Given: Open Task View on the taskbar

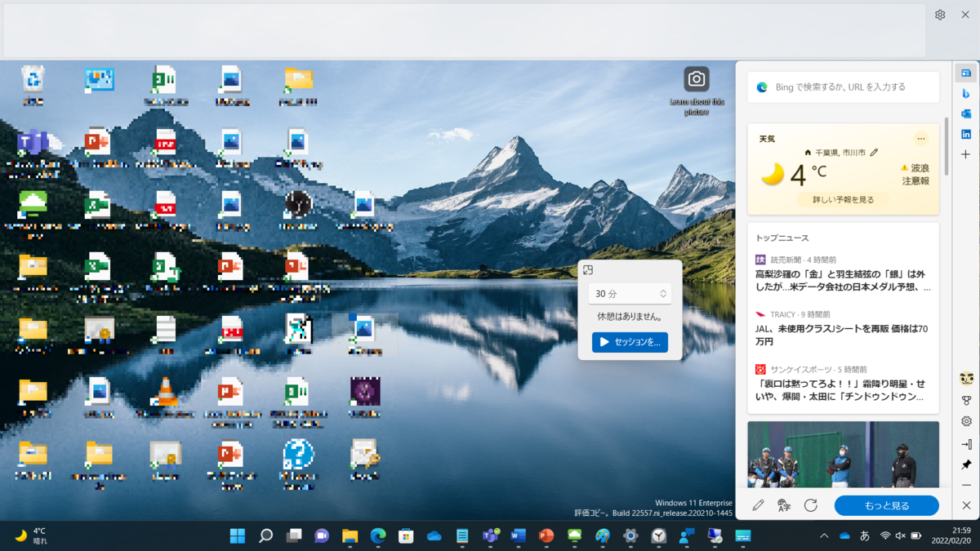Looking at the screenshot, I should (294, 535).
